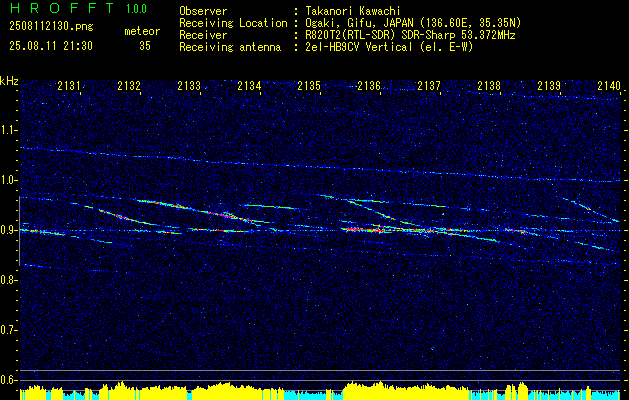Click antenna 2el-HB9CV Vertical value
The width and height of the screenshot is (629, 400).
(x=389, y=47)
